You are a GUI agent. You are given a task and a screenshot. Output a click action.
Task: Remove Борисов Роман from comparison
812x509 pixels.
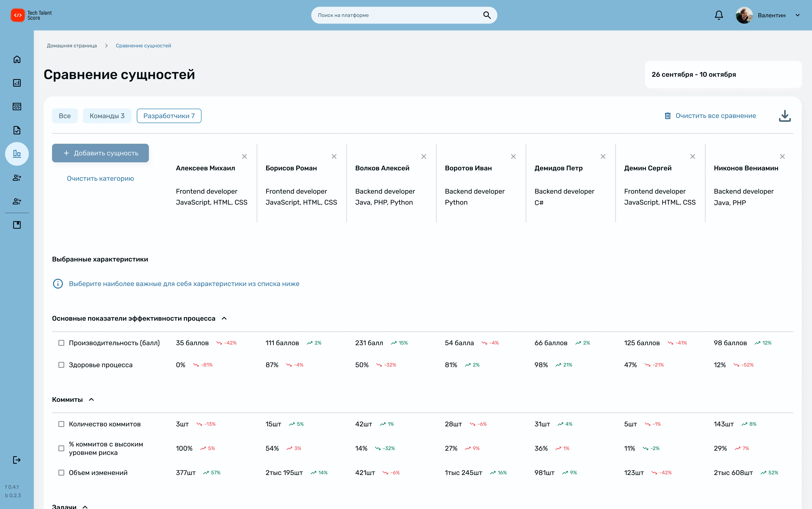pyautogui.click(x=334, y=157)
